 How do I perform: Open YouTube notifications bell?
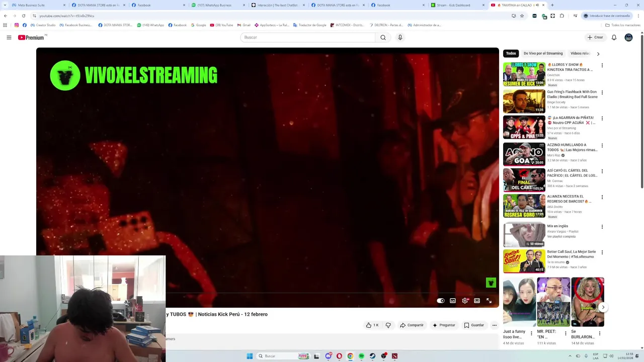(614, 37)
